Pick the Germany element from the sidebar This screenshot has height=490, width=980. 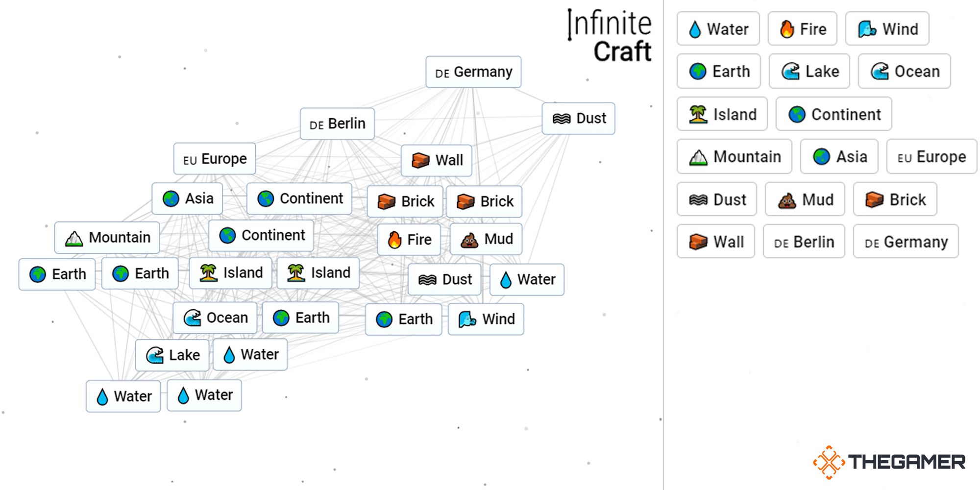point(906,242)
